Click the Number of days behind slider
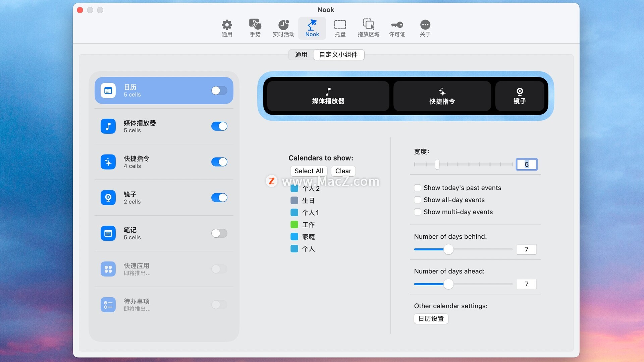 (448, 249)
